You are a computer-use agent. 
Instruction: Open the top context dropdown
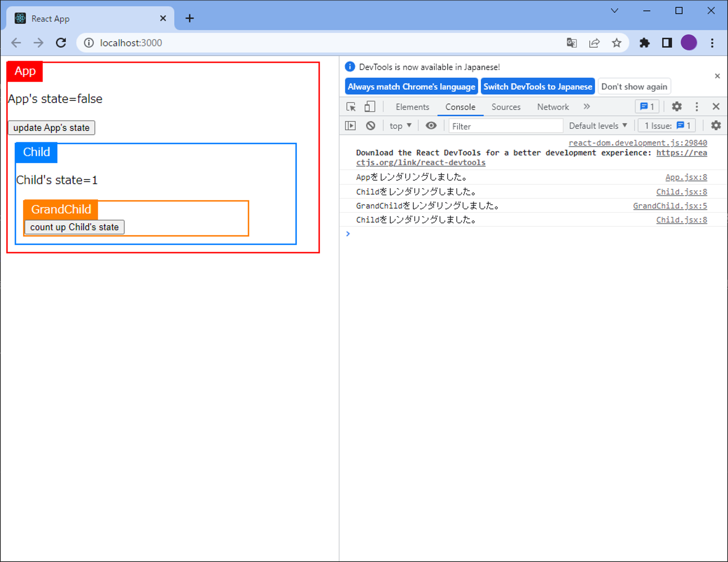tap(401, 126)
